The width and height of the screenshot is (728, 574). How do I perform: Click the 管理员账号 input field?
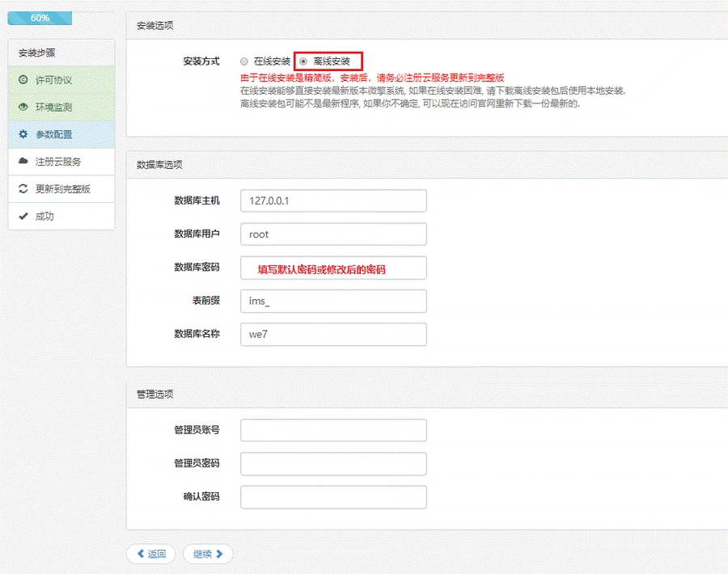coord(333,430)
